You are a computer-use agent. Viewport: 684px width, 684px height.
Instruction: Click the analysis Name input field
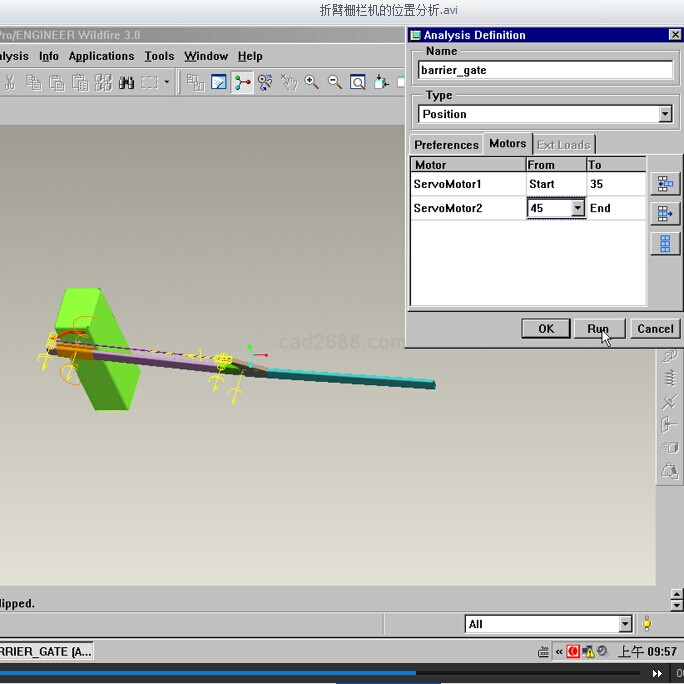[545, 70]
